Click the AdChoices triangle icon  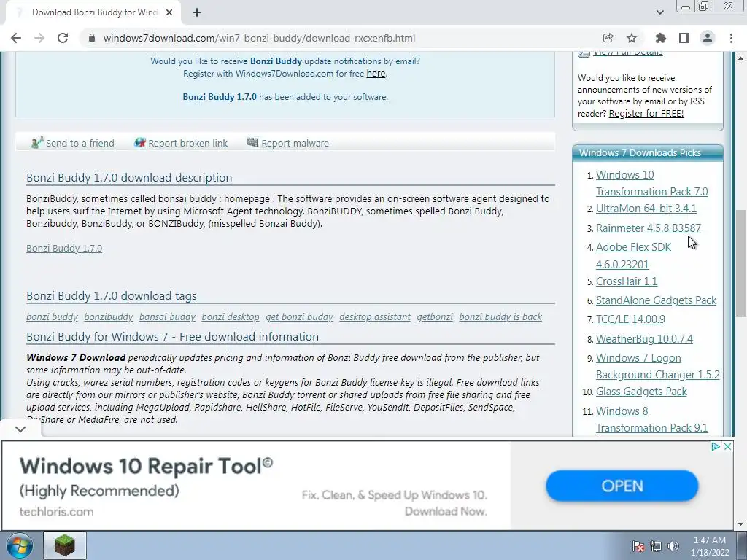(715, 447)
